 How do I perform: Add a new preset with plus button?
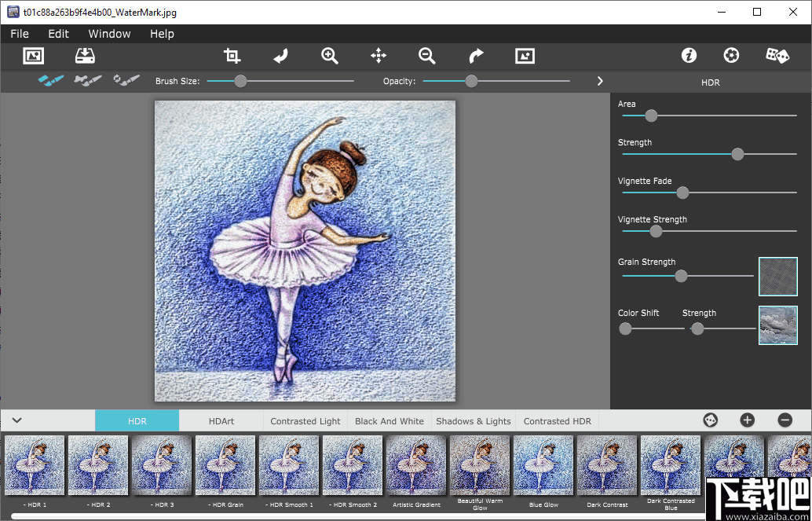coord(747,420)
